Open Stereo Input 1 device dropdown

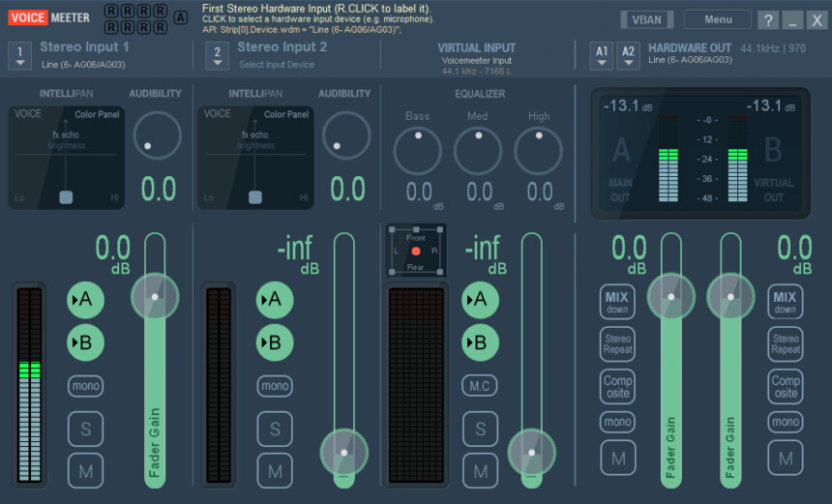[20, 56]
